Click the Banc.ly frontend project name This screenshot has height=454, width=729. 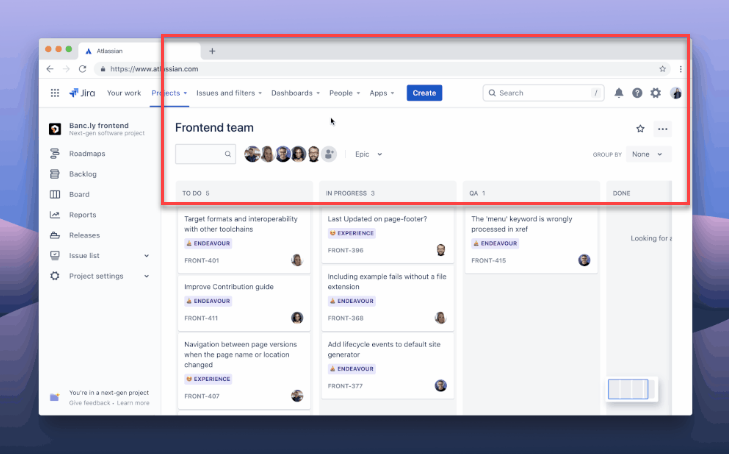pos(99,125)
